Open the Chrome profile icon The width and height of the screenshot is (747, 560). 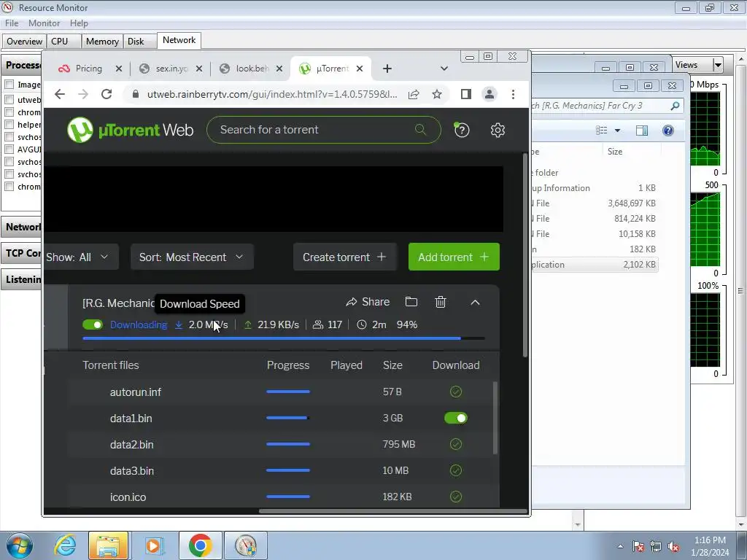(489, 94)
